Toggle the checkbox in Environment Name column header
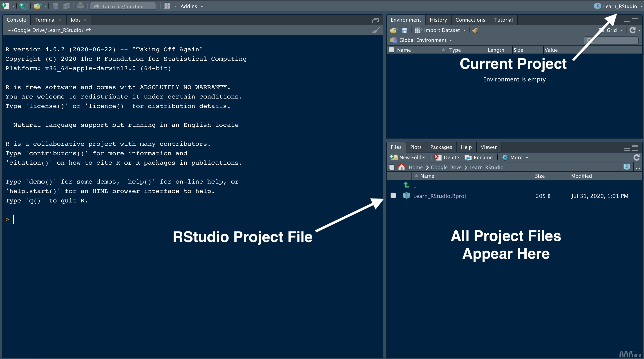This screenshot has height=359, width=644. tap(393, 49)
